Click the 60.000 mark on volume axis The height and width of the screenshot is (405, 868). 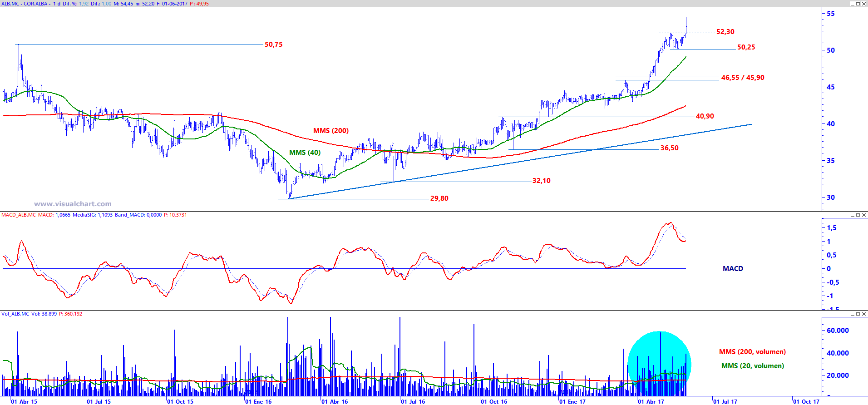[x=838, y=331]
